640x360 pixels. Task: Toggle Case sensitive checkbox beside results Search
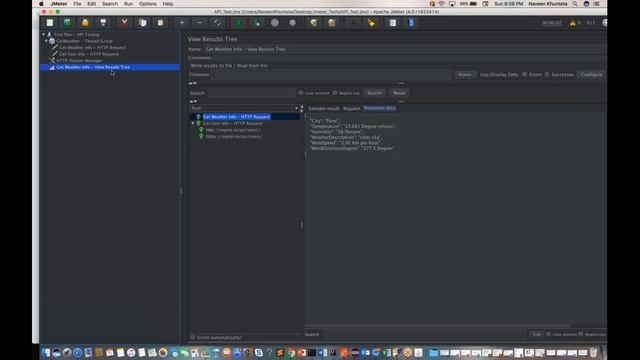pyautogui.click(x=301, y=93)
